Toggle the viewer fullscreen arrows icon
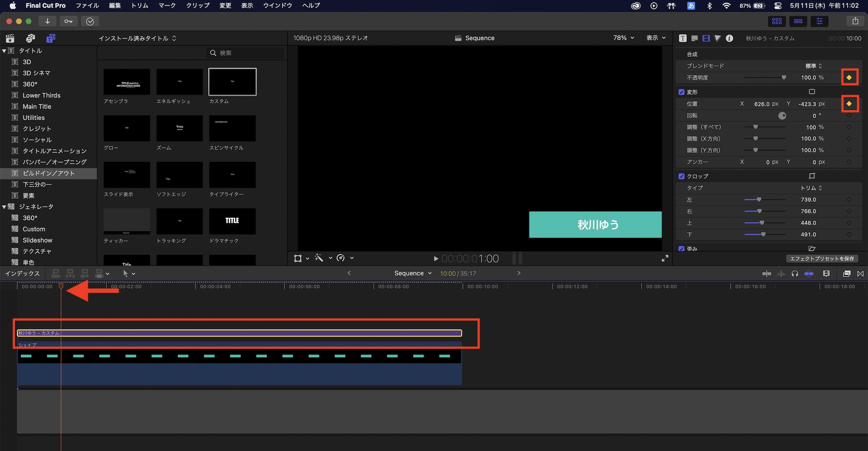Screen dimensions: 868x451 pyautogui.click(x=665, y=258)
